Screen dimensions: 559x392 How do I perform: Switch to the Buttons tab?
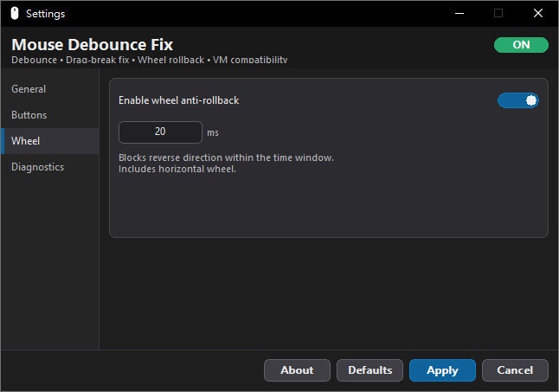[50, 115]
